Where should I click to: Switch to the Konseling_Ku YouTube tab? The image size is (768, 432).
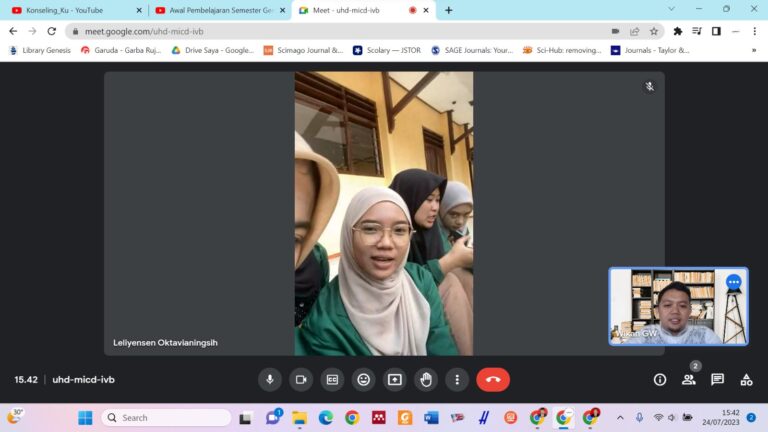coord(70,10)
